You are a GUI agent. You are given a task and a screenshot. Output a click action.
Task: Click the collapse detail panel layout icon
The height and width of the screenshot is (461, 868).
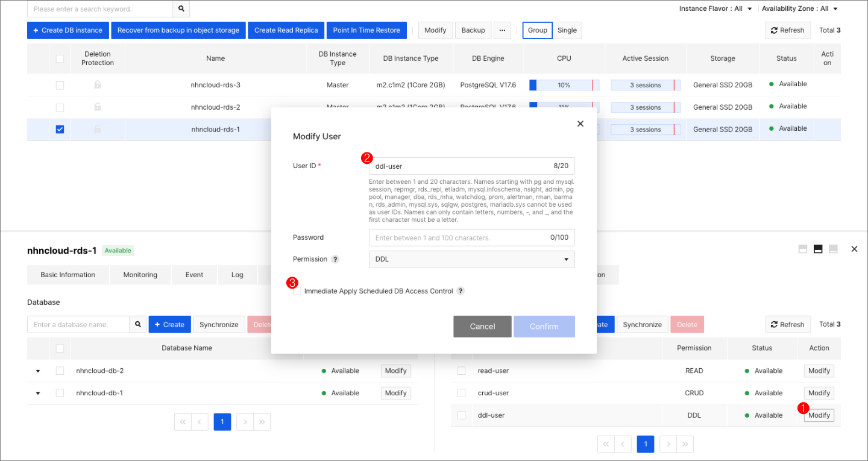click(832, 248)
